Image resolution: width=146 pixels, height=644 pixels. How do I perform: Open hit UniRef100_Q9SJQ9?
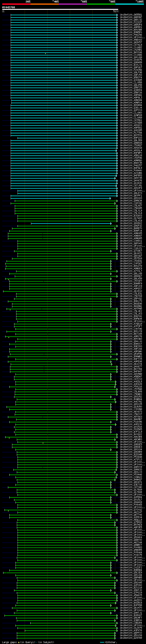pyautogui.click(x=131, y=58)
